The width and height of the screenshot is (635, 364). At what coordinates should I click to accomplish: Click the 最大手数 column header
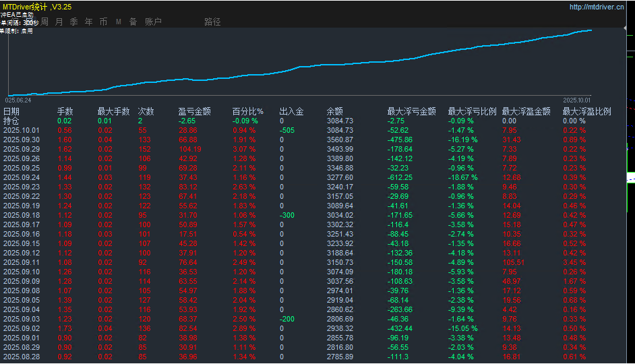tap(113, 111)
